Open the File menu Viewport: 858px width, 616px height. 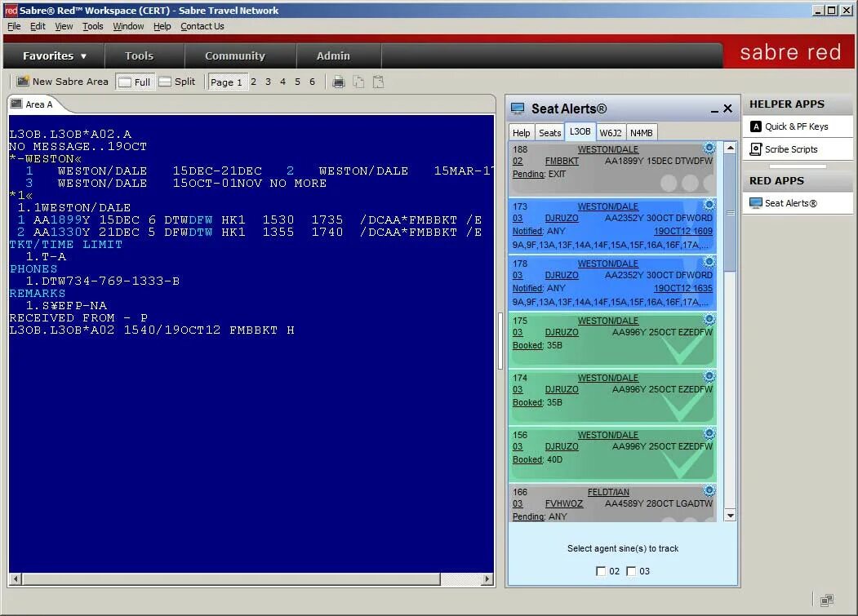14,26
